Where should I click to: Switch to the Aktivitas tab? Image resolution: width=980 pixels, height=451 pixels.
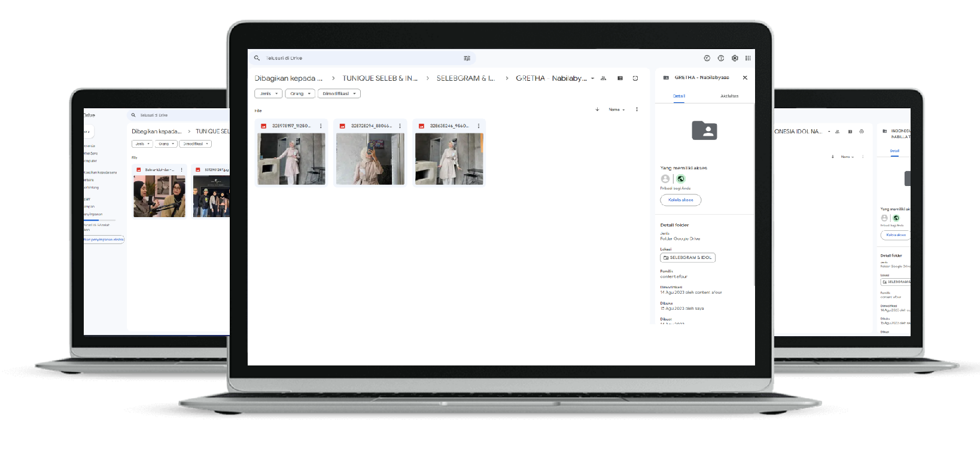729,96
